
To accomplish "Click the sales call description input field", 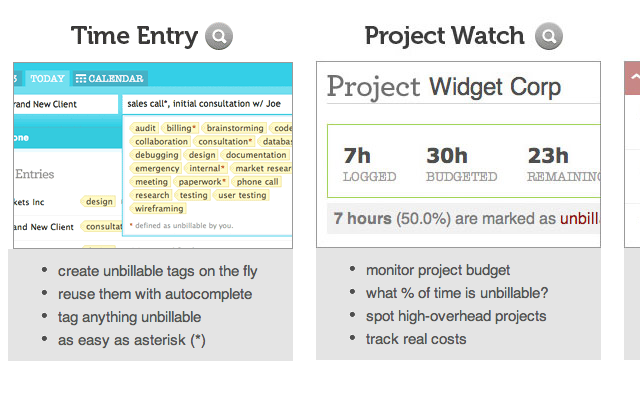I will pyautogui.click(x=206, y=102).
